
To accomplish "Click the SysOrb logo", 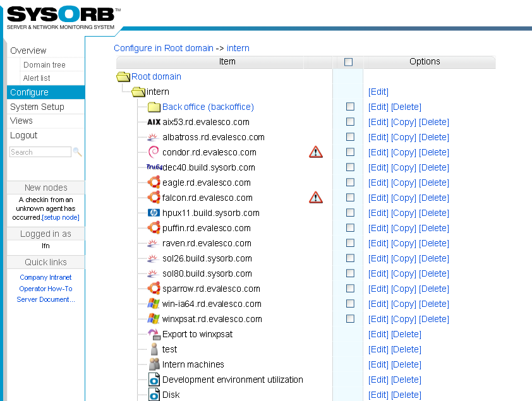I will pyautogui.click(x=63, y=18).
